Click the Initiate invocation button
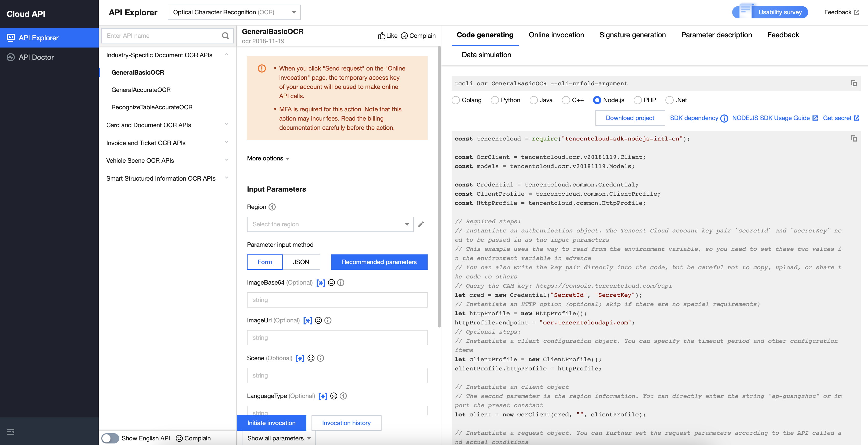Screen dimensions: 868x445 coord(271,423)
